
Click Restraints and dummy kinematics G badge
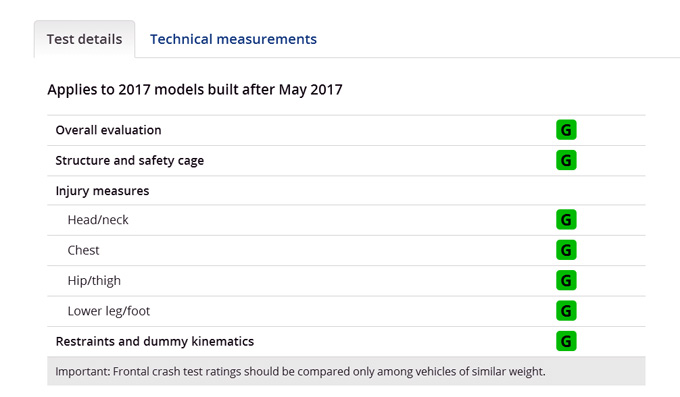tap(566, 341)
